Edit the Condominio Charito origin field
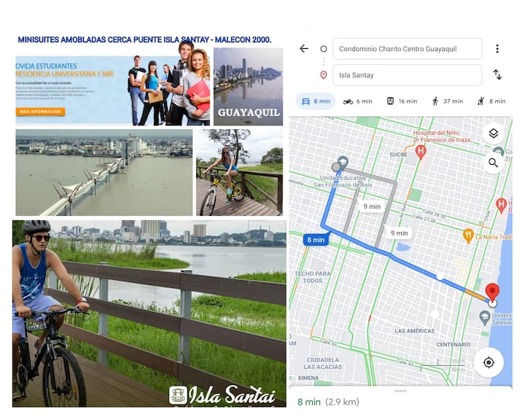 coord(407,49)
